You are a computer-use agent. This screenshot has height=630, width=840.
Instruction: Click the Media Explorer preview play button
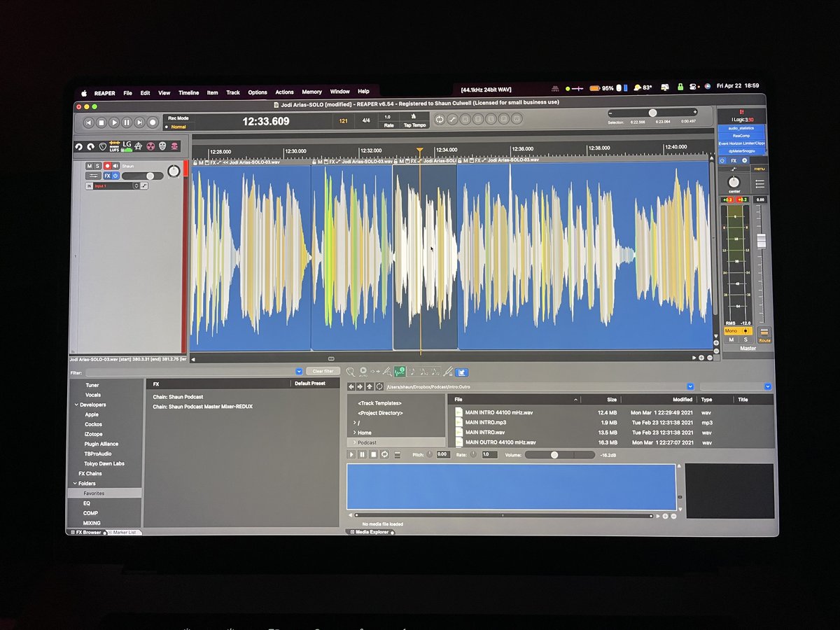pyautogui.click(x=353, y=455)
